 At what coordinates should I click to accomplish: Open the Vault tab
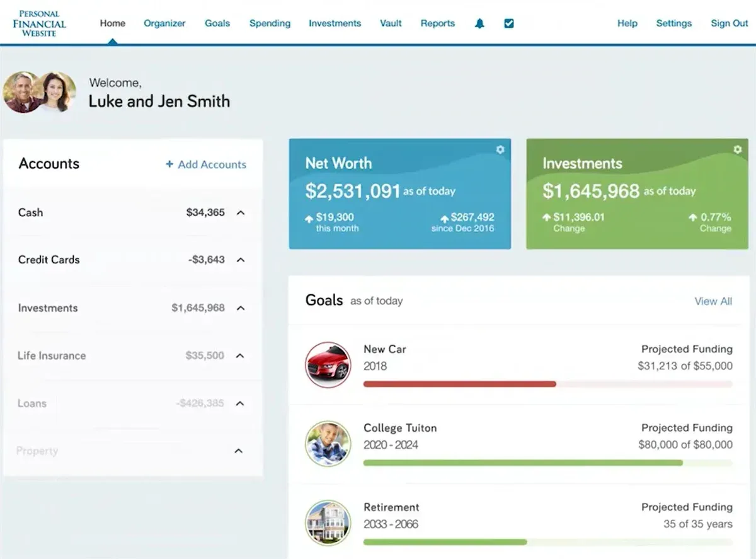pos(391,23)
